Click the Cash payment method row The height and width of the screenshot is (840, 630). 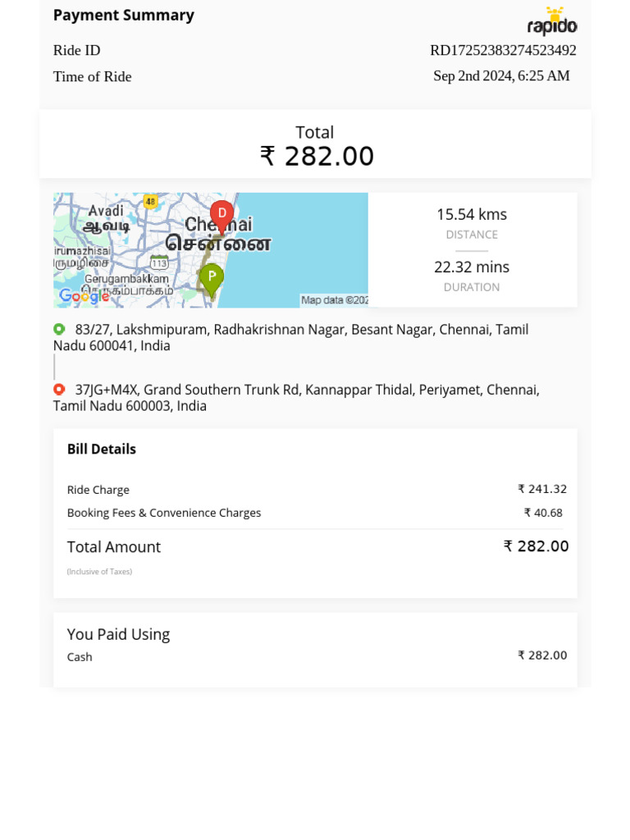(x=317, y=656)
